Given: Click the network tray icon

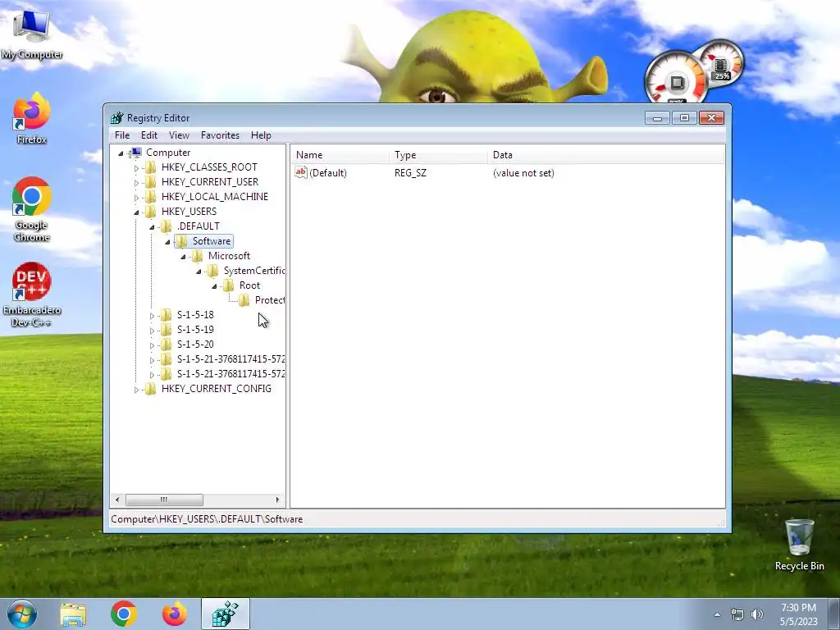Looking at the screenshot, I should click(x=737, y=614).
